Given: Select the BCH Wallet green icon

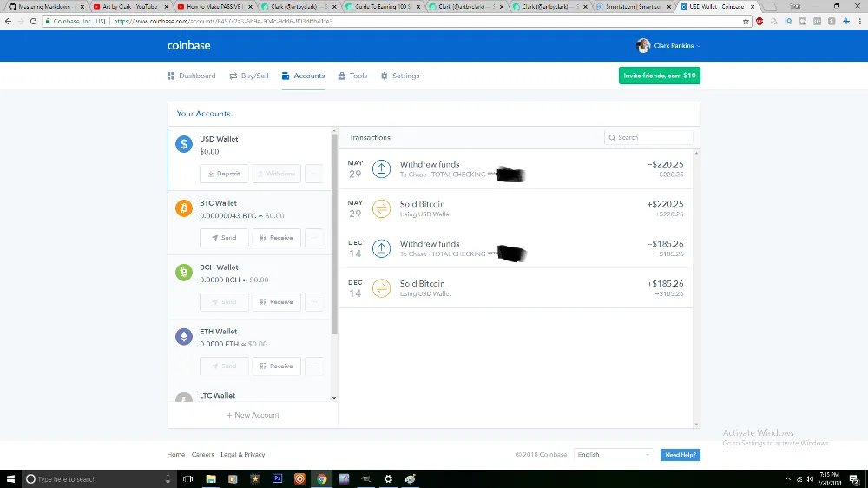Looking at the screenshot, I should pyautogui.click(x=184, y=273).
